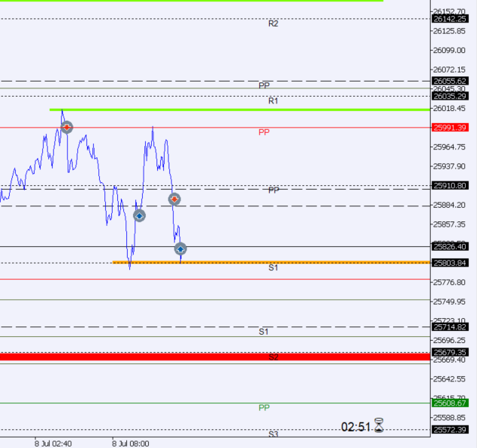Select the green 25608.67 price label
This screenshot has width=477, height=448.
450,403
